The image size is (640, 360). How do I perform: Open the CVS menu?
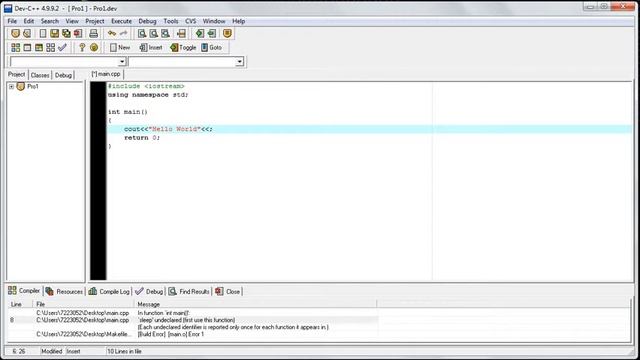click(191, 21)
